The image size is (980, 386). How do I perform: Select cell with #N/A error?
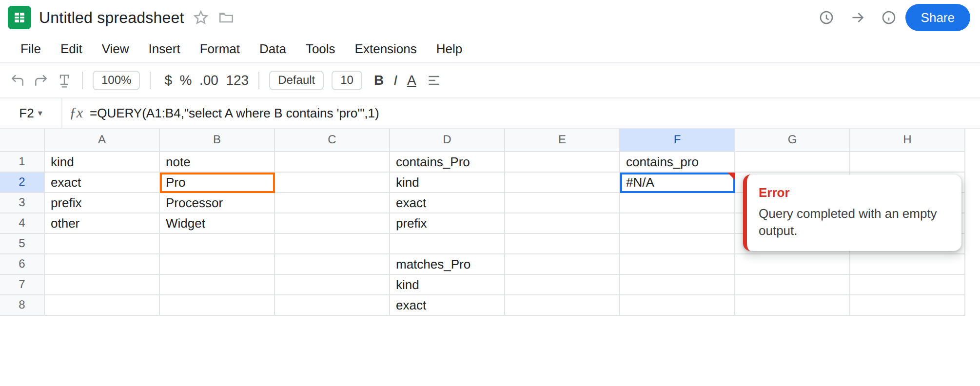(x=677, y=183)
